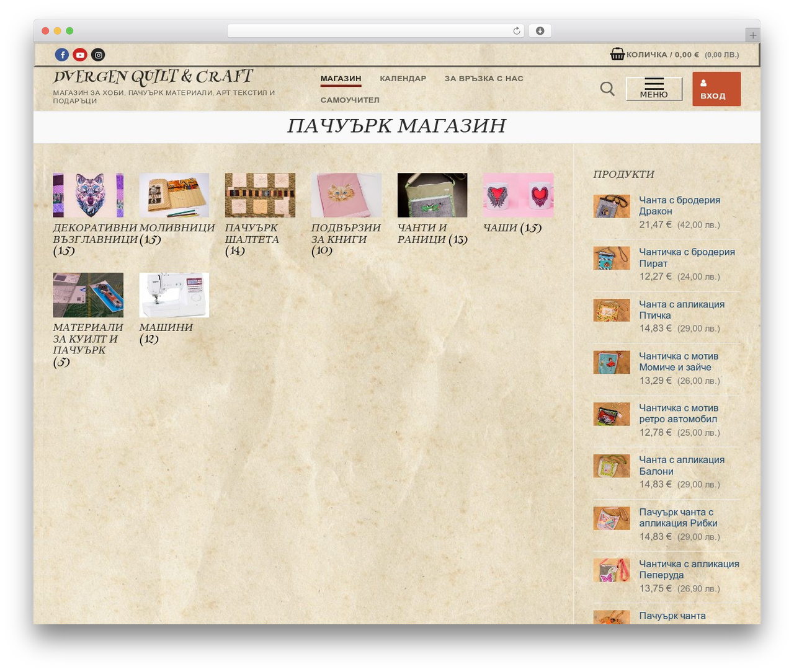
Task: Open the Instagram social icon
Action: (x=98, y=55)
